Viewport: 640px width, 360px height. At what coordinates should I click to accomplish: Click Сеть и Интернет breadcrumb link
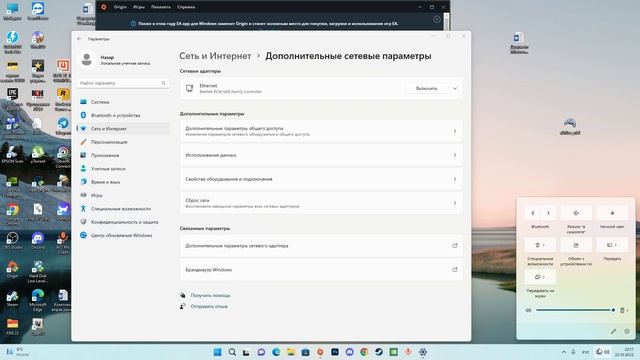[215, 56]
